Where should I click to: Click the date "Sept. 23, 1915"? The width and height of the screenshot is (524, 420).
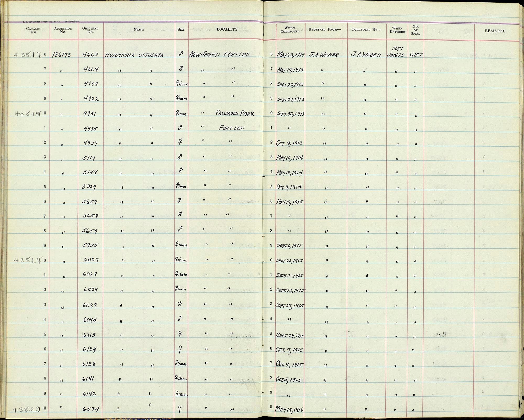click(x=290, y=275)
